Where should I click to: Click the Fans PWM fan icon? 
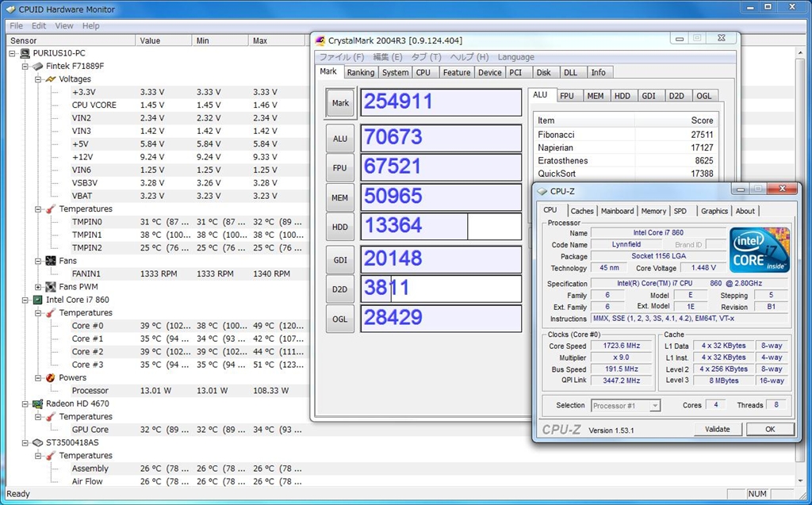50,287
